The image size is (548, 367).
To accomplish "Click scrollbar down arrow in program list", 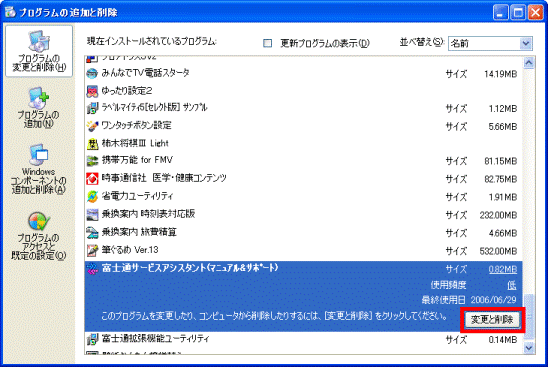I will [x=528, y=348].
